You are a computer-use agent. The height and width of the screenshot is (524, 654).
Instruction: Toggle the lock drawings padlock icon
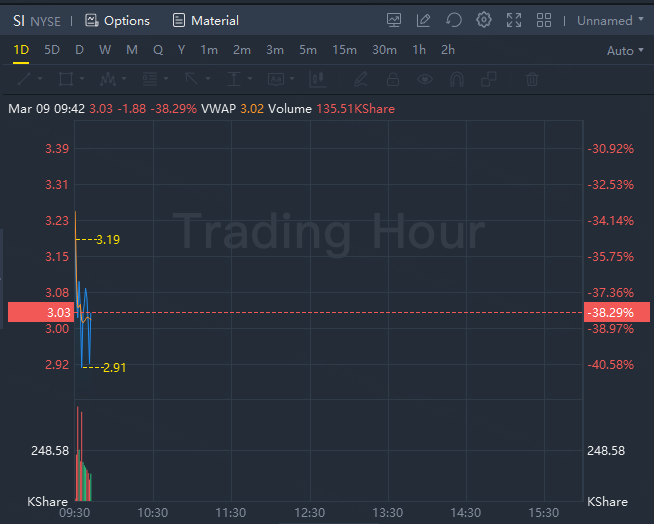coord(393,79)
